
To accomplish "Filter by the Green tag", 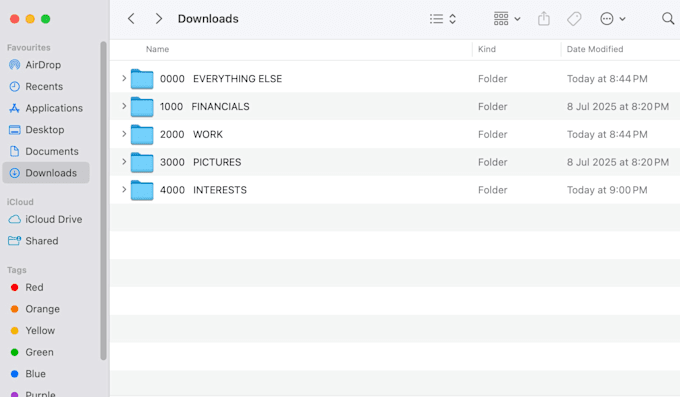I will [46, 352].
